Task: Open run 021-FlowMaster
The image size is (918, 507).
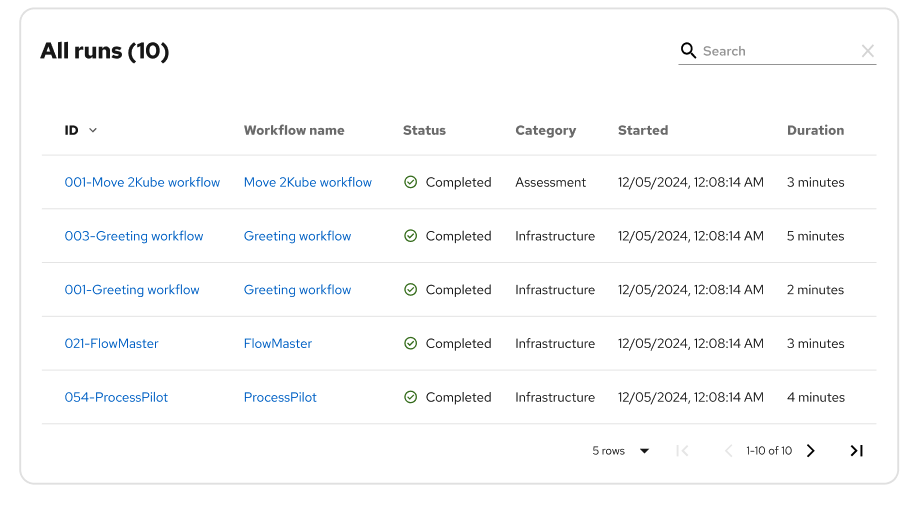Action: click(111, 343)
